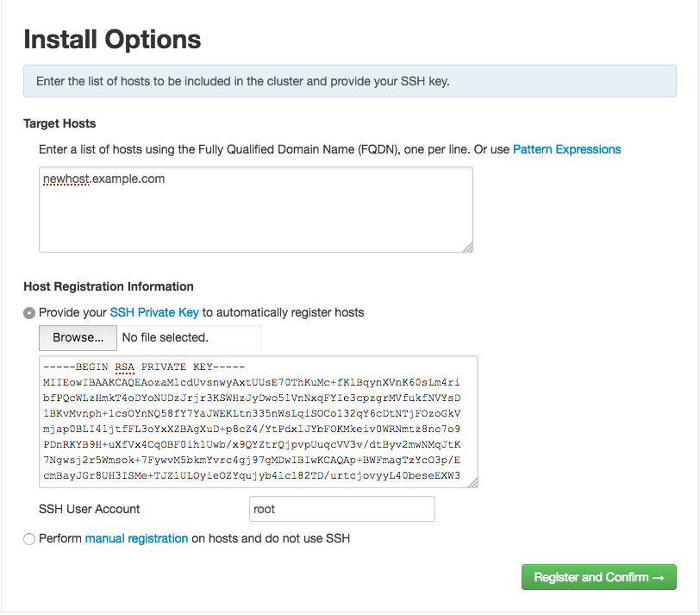This screenshot has height=615, width=700.
Task: Click the 'Install Options' heading
Action: [x=112, y=40]
